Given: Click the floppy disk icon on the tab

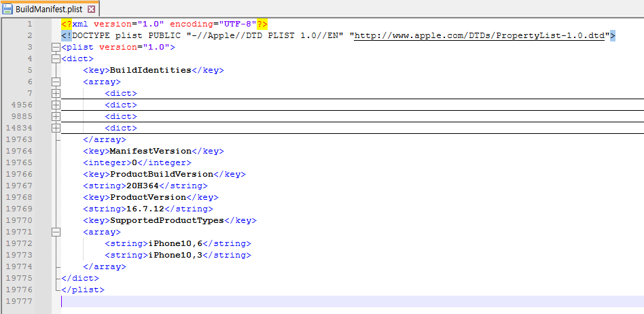Looking at the screenshot, I should pos(7,9).
